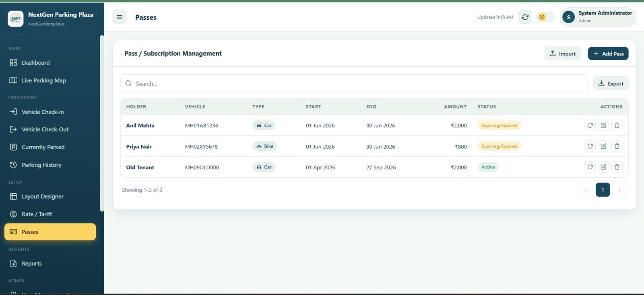Open the System Administrator profile menu
This screenshot has height=295, width=644.
(598, 17)
